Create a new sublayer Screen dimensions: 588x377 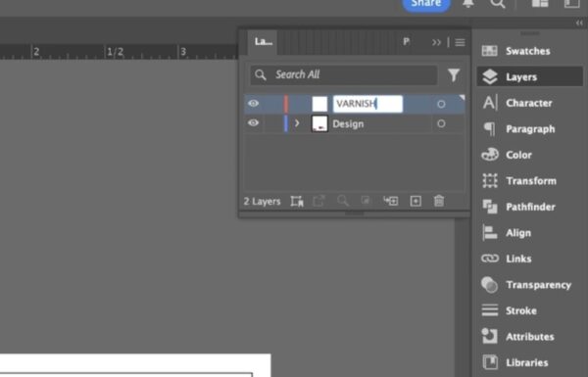click(x=391, y=201)
